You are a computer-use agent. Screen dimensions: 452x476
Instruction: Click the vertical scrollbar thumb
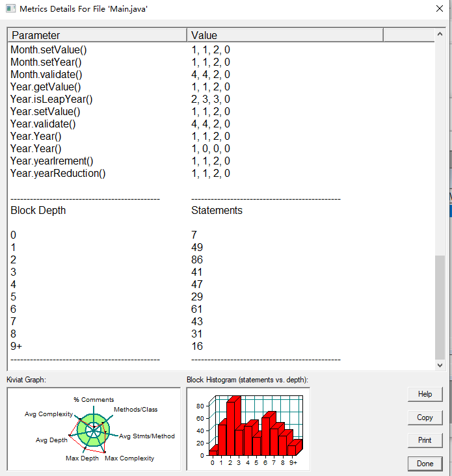click(440, 307)
